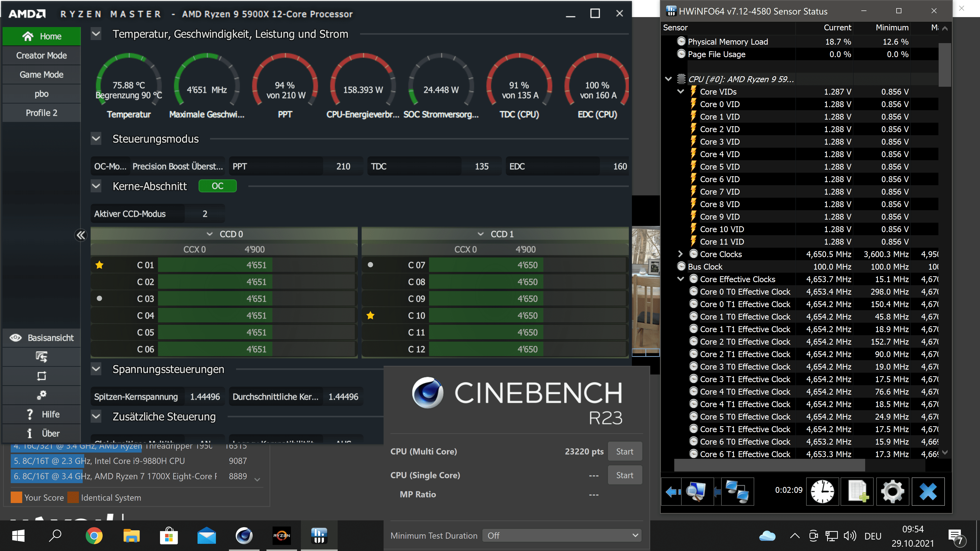This screenshot has width=980, height=551.
Task: Click the gold star next to C 01
Action: pyautogui.click(x=100, y=265)
